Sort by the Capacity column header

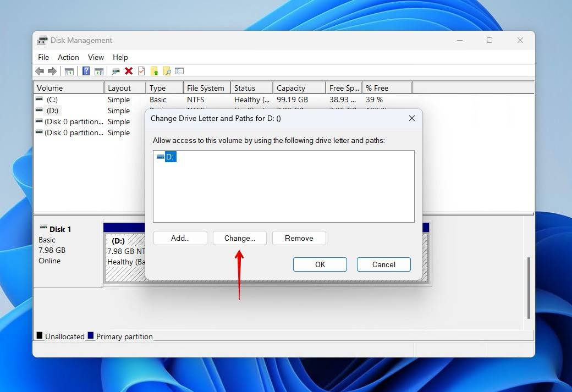(299, 88)
